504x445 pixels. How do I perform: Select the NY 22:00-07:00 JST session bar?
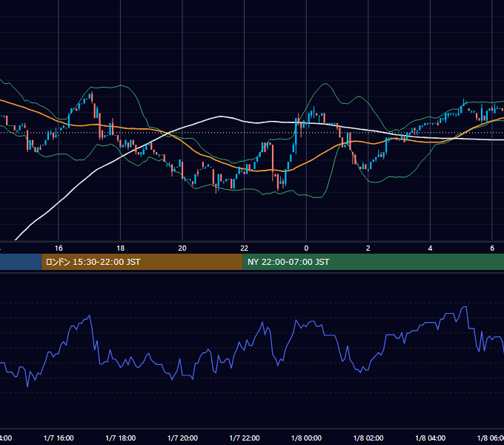tap(373, 262)
